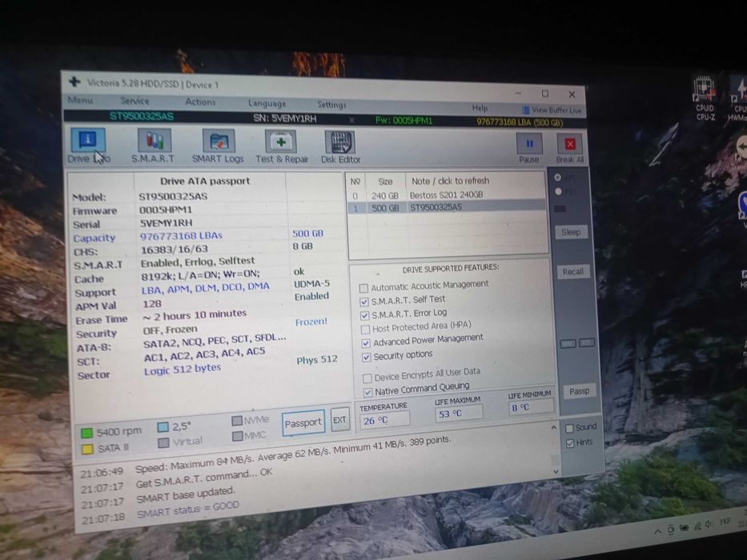Click the blue 2,5" form factor indicator
747x560 pixels.
coord(163,427)
